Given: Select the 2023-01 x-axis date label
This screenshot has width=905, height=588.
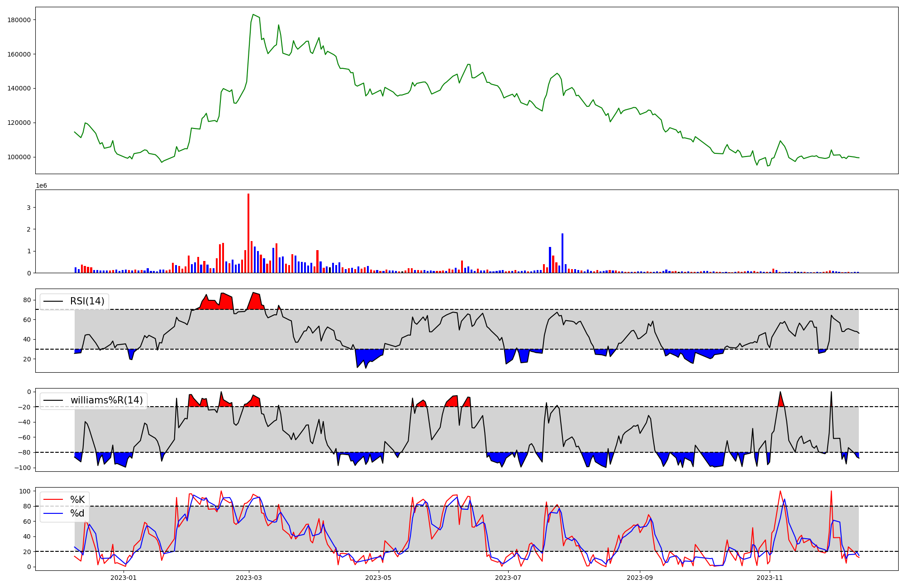Looking at the screenshot, I should [124, 578].
